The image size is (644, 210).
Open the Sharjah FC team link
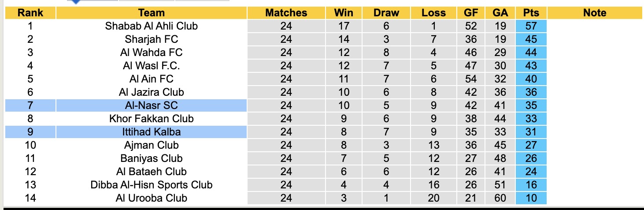(x=151, y=39)
